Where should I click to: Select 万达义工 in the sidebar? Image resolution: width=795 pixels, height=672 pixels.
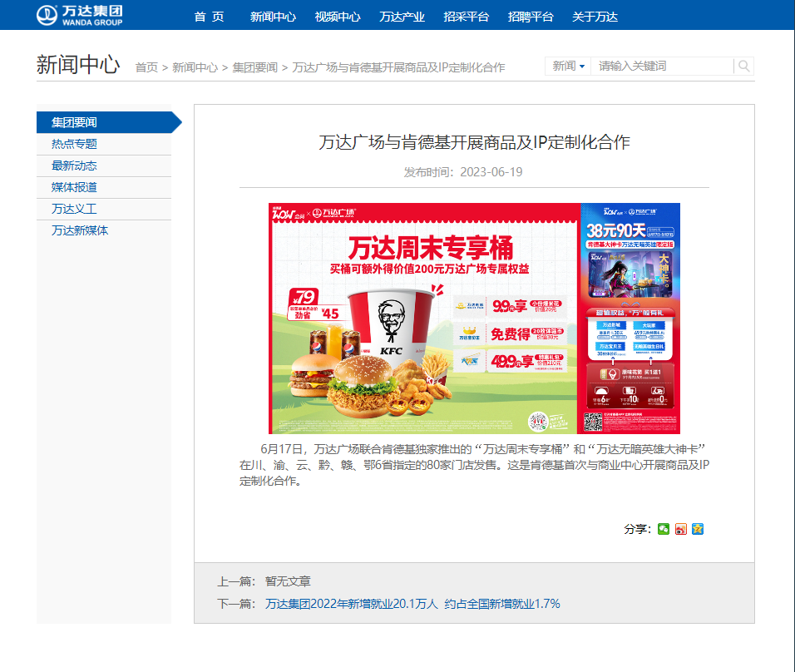point(104,209)
